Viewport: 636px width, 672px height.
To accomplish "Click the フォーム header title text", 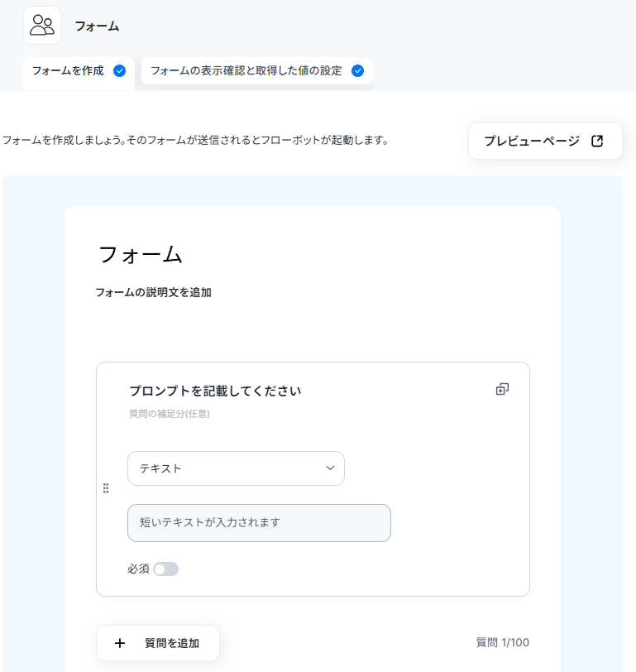I will pyautogui.click(x=98, y=26).
